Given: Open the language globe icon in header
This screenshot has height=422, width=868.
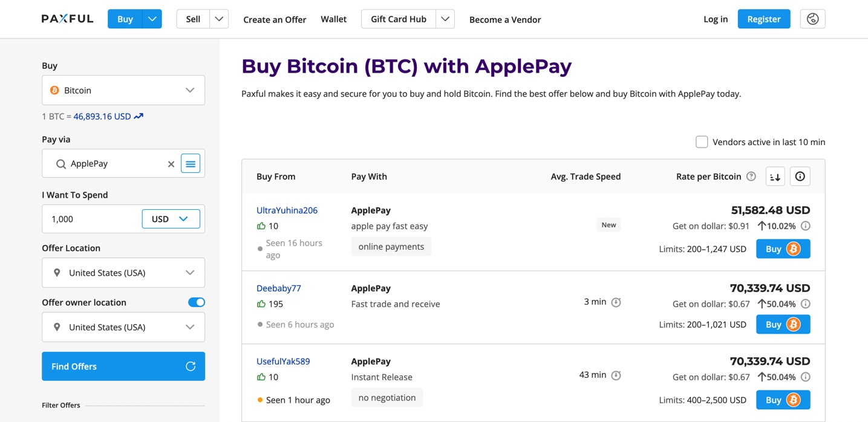Looking at the screenshot, I should coord(812,19).
